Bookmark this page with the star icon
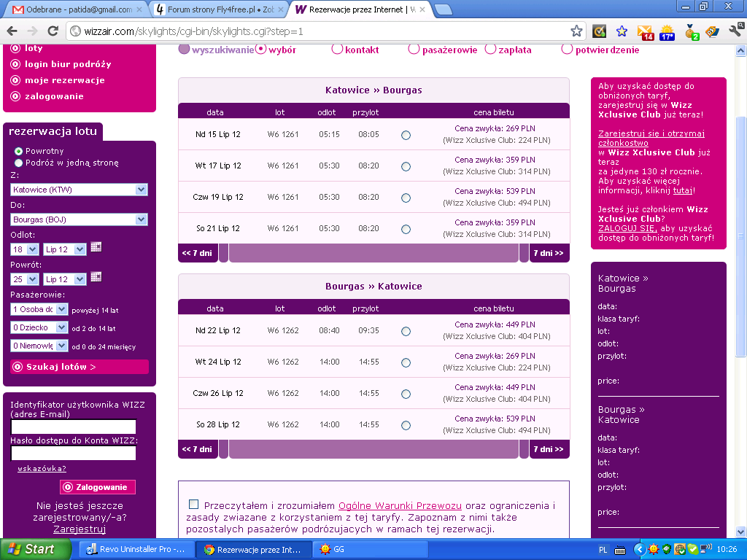This screenshot has height=560, width=747. click(576, 31)
